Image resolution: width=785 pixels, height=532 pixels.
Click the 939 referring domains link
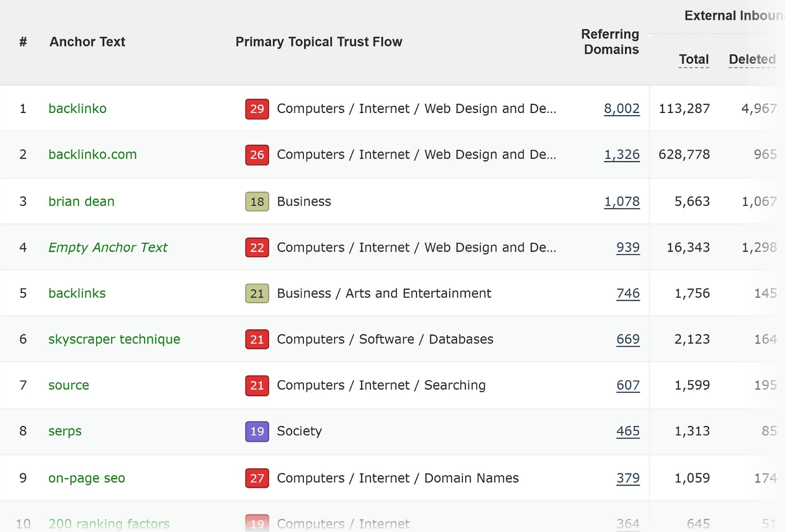[x=628, y=247]
